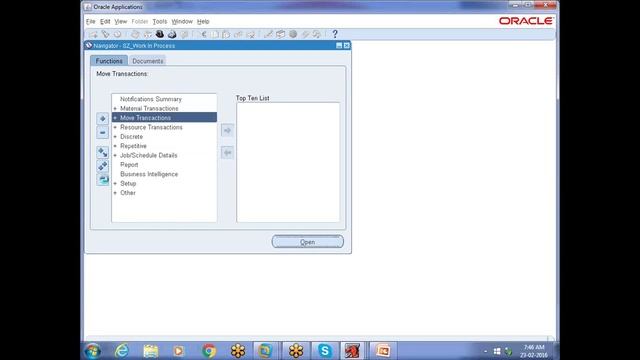Select the Business Intelligence entry

[149, 174]
